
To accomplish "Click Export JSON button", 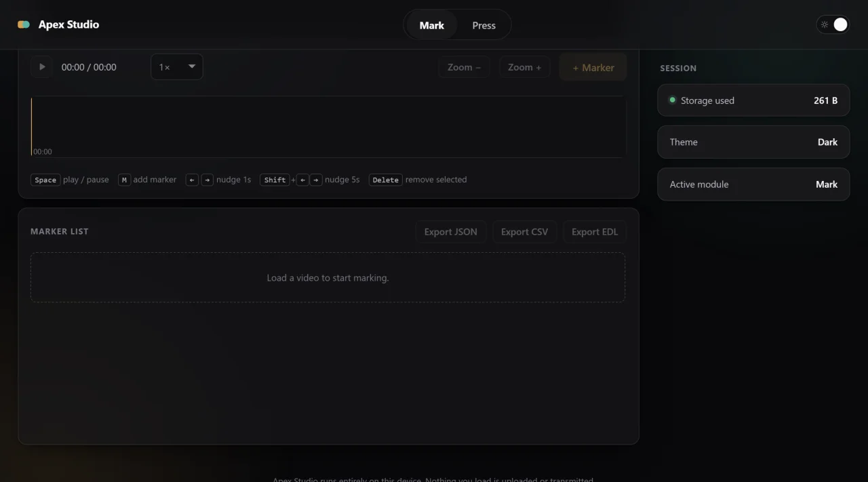I will tap(451, 232).
